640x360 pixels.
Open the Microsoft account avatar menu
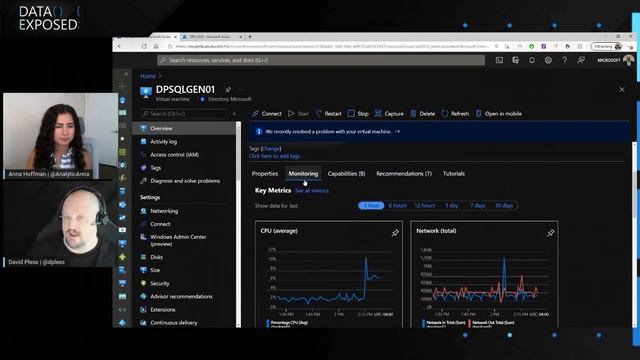628,60
